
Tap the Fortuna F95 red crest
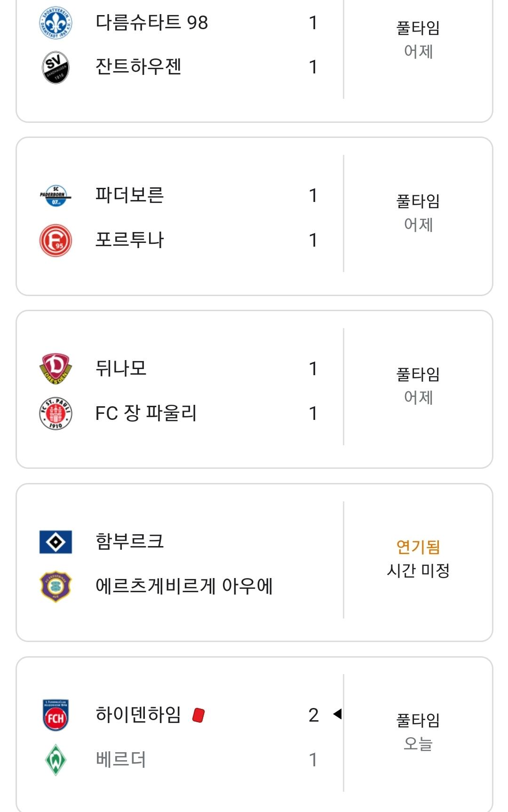tap(56, 240)
